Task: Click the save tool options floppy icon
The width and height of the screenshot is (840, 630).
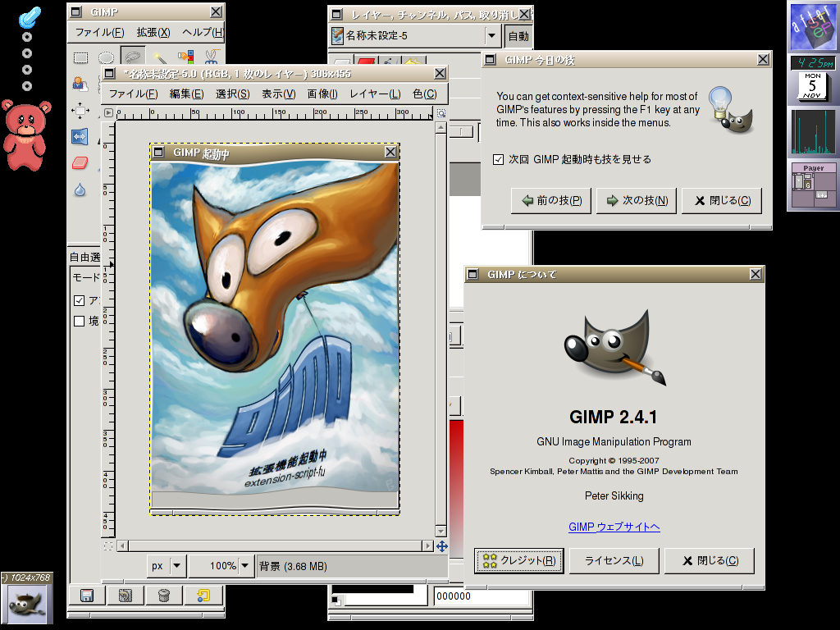Action: [87, 596]
